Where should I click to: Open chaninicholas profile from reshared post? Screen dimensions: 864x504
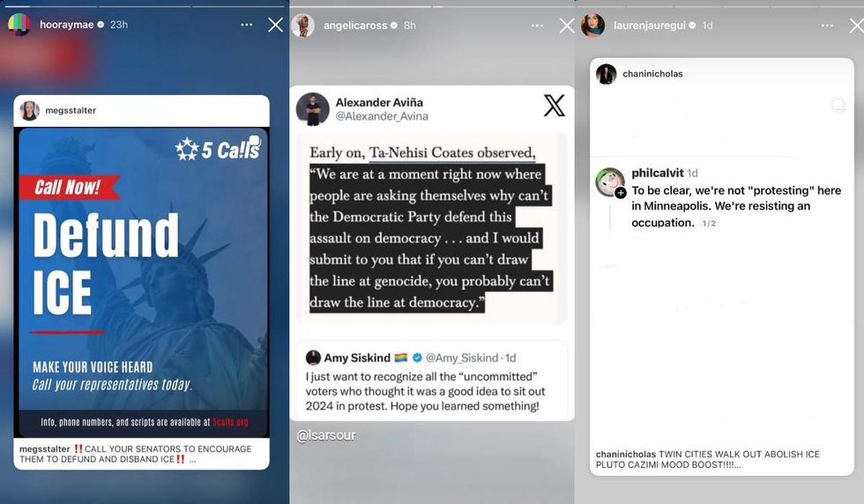652,74
